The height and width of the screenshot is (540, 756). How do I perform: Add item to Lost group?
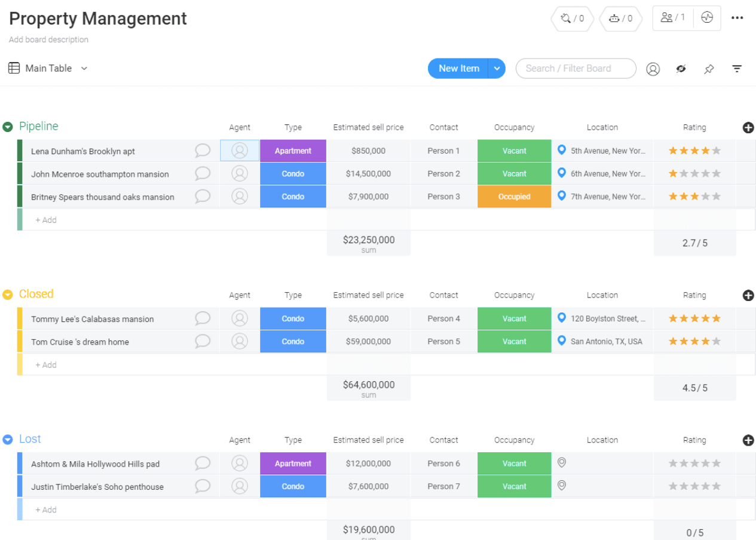[x=46, y=510]
